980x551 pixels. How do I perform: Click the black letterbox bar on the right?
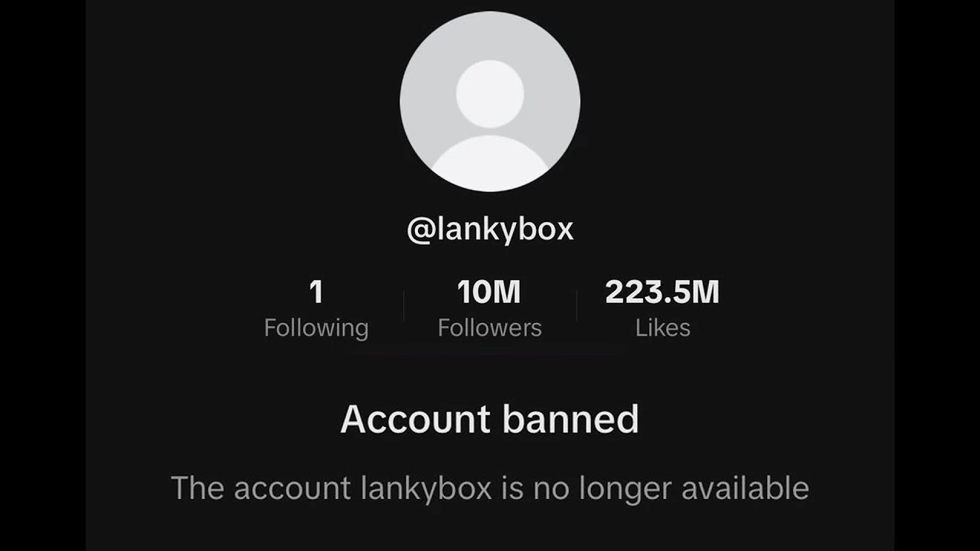(937, 275)
